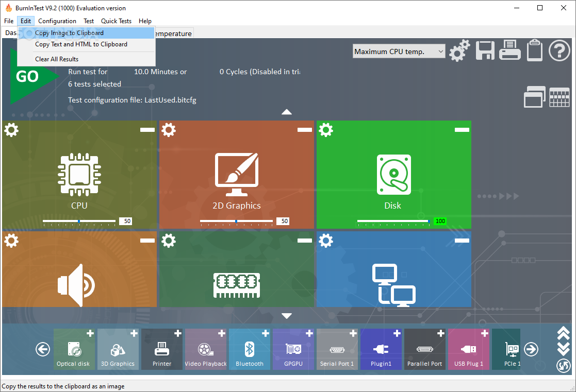Screen dimensions: 576x392
Task: Open help via the question mark icon
Action: [559, 50]
